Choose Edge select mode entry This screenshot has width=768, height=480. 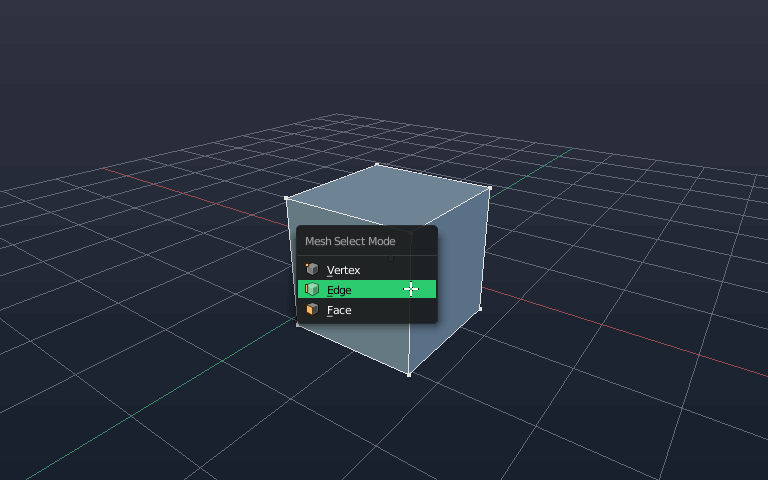(367, 289)
